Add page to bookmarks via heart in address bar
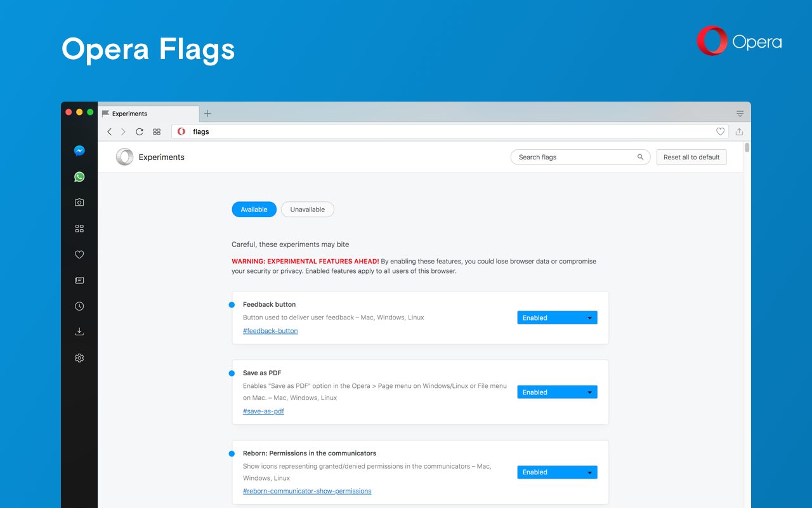 [x=720, y=131]
